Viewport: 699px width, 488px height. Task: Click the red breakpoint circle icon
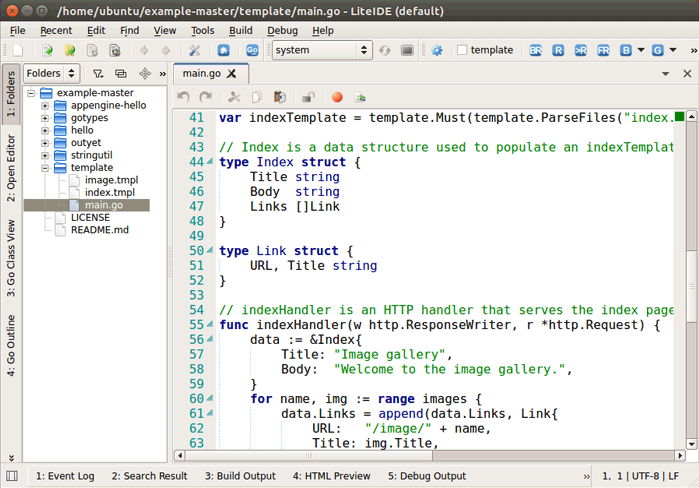pos(337,97)
